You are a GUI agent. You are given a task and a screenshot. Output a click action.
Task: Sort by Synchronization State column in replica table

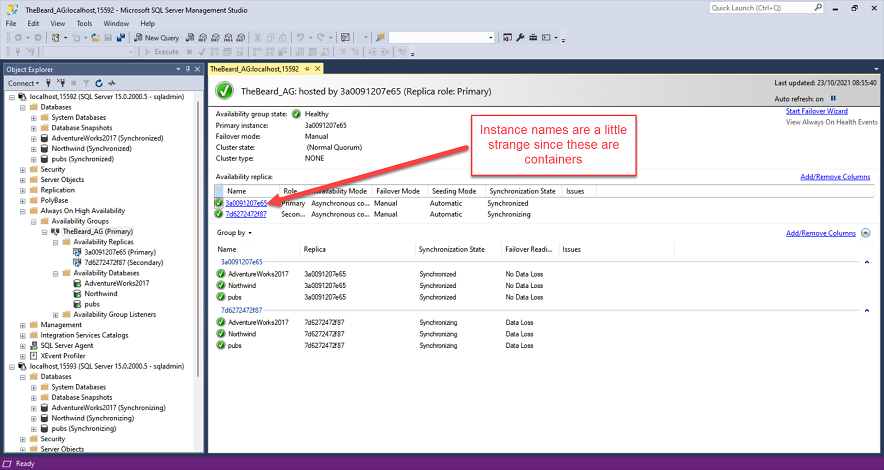click(522, 191)
